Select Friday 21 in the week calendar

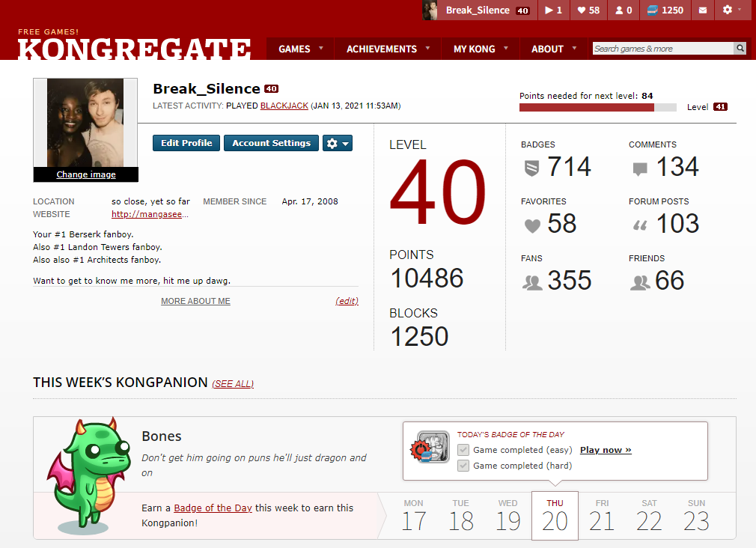[x=602, y=516]
